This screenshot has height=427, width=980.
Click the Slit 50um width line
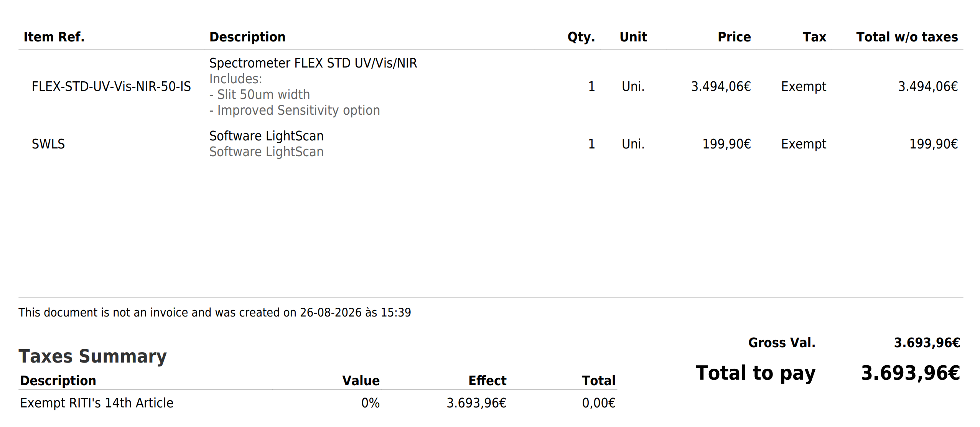[259, 94]
